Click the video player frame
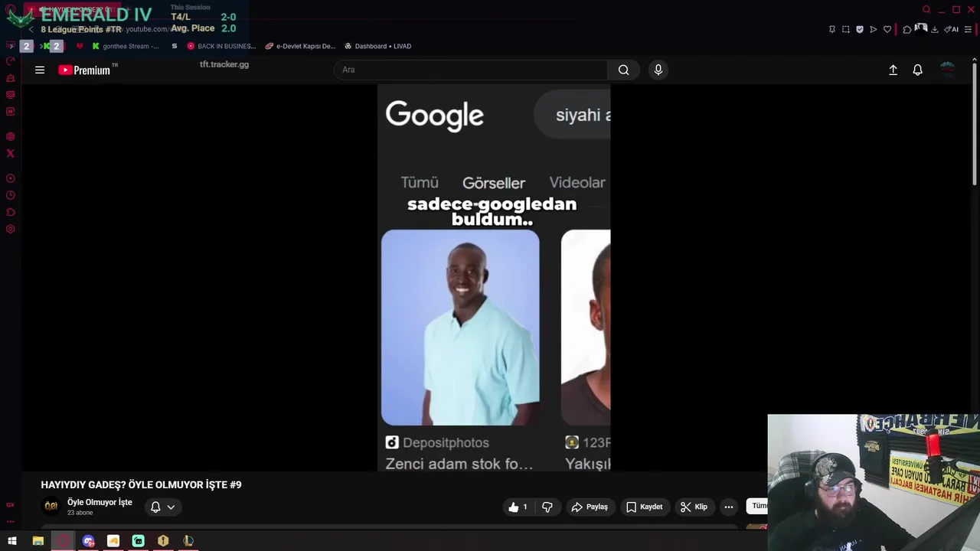Screen dimensions: 980x551 (494, 278)
